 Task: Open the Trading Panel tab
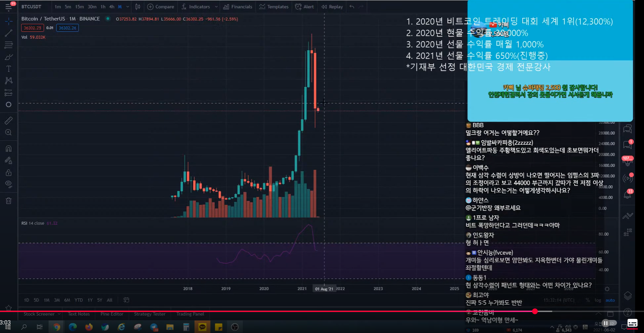coord(190,314)
